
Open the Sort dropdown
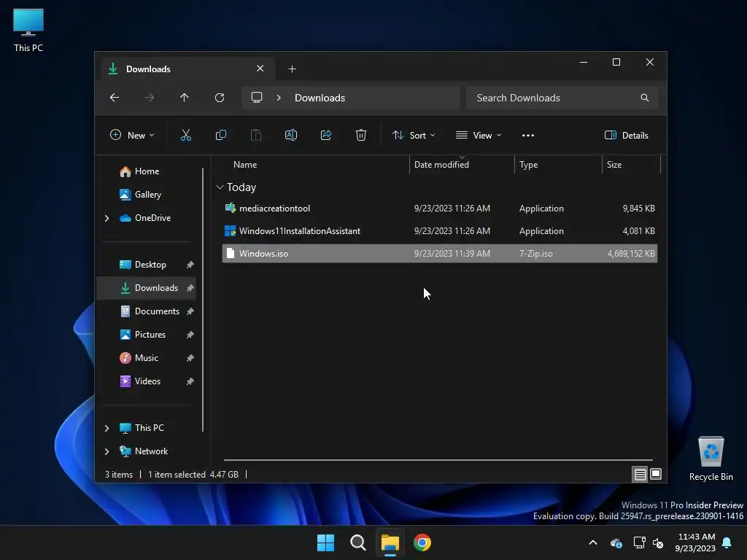click(x=414, y=135)
